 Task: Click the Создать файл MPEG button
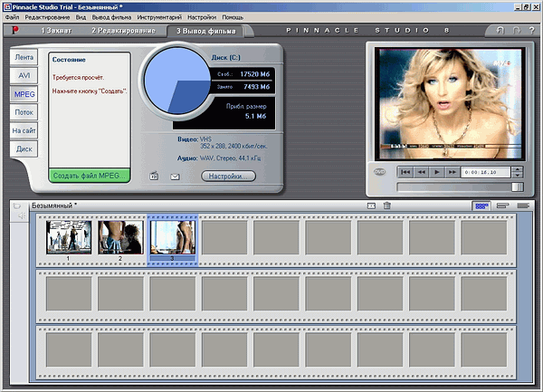[90, 176]
